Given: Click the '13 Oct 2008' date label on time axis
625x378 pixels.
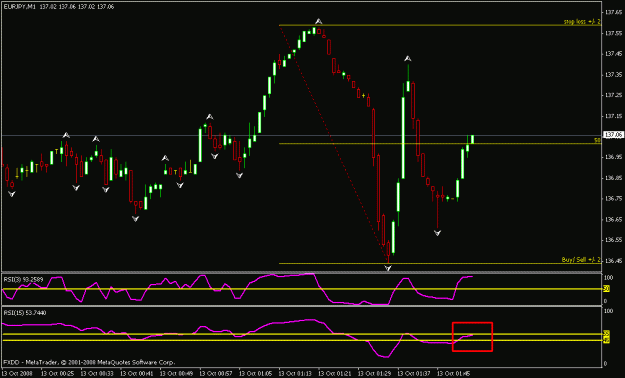Looking at the screenshot, I should click(x=17, y=374).
